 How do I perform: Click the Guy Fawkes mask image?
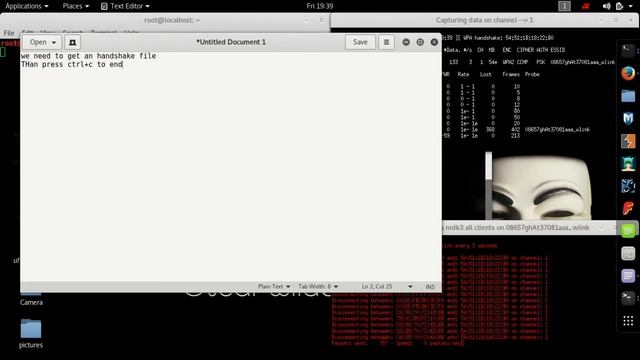pyautogui.click(x=541, y=187)
